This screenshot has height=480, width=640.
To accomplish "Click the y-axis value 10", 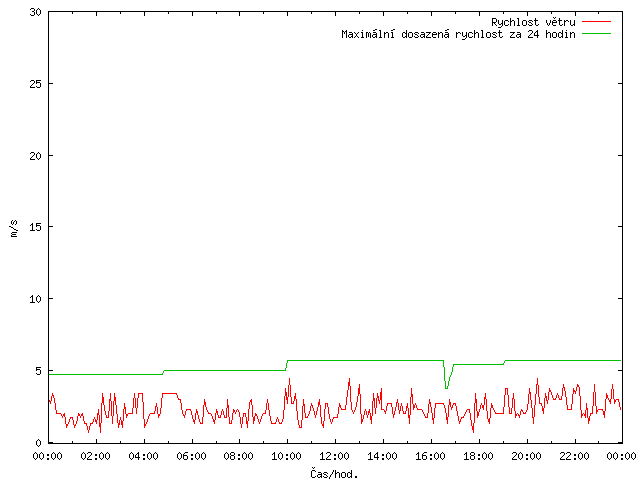I will point(36,299).
